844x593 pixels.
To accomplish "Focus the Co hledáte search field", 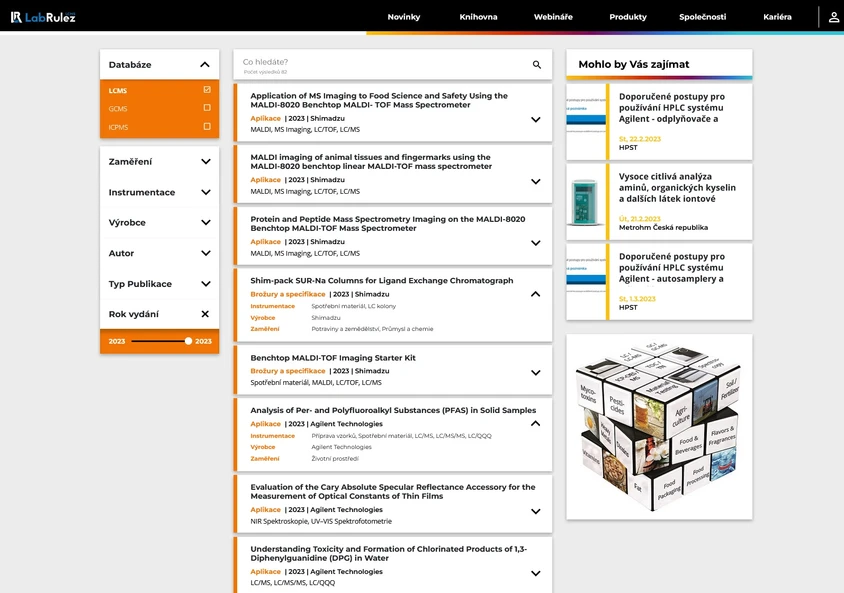I will tap(382, 65).
